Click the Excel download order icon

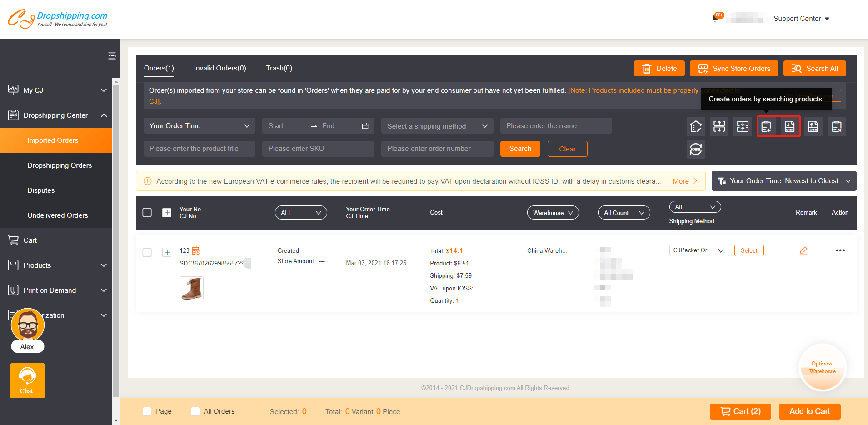pyautogui.click(x=790, y=126)
